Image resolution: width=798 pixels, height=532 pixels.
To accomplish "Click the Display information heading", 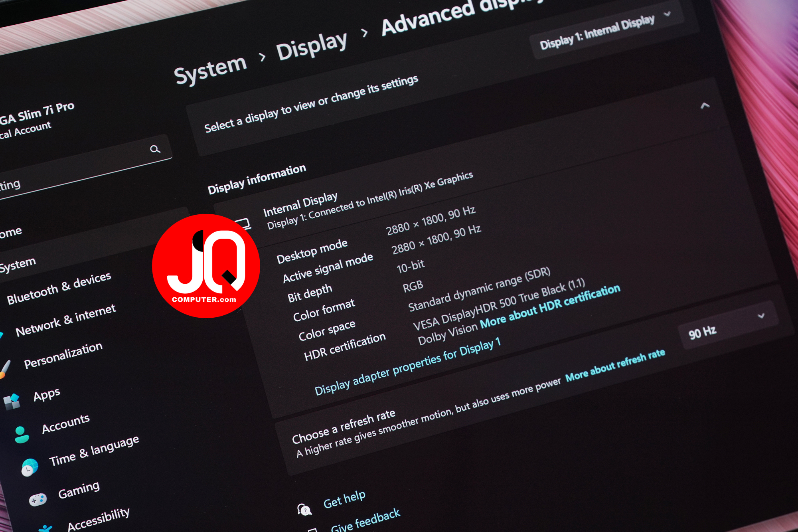I will tap(257, 179).
